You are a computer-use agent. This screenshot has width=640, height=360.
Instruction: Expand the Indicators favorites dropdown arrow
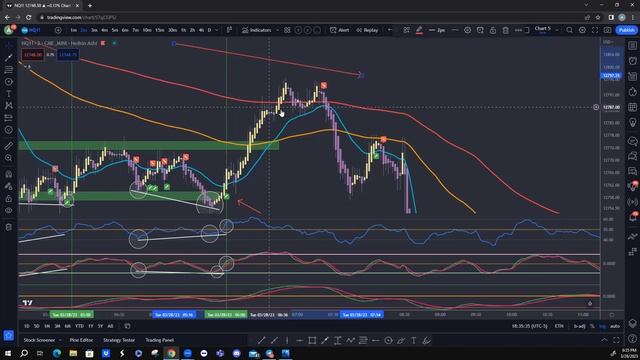pyautogui.click(x=278, y=30)
